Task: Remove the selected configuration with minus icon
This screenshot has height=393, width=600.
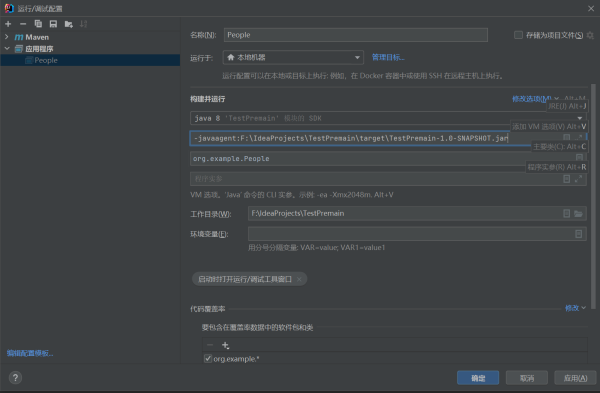Action: tap(23, 24)
